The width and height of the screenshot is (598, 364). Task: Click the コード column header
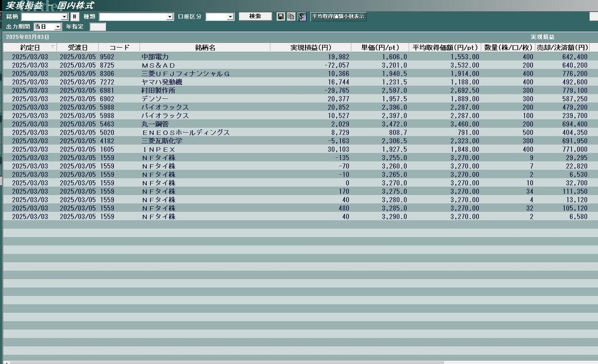pyautogui.click(x=119, y=48)
